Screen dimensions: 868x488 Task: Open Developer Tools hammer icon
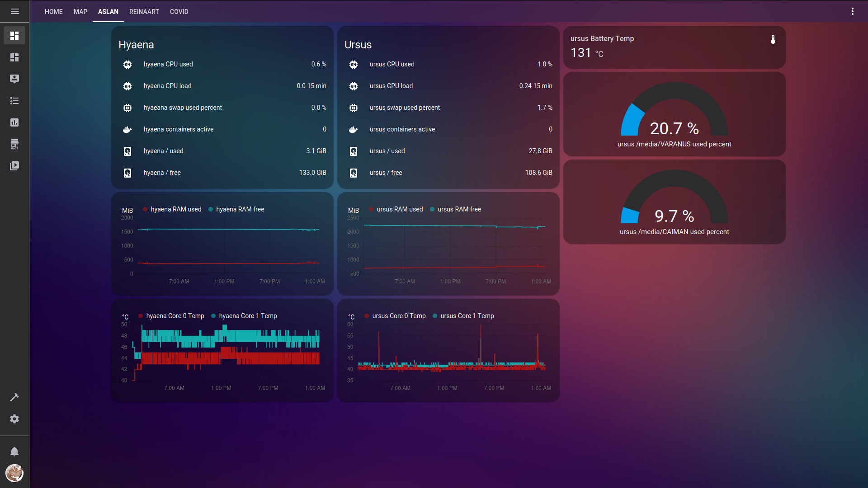pyautogui.click(x=14, y=397)
